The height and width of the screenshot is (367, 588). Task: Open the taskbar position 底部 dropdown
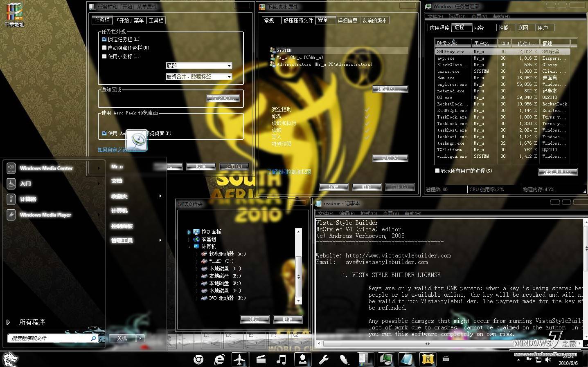pos(199,65)
